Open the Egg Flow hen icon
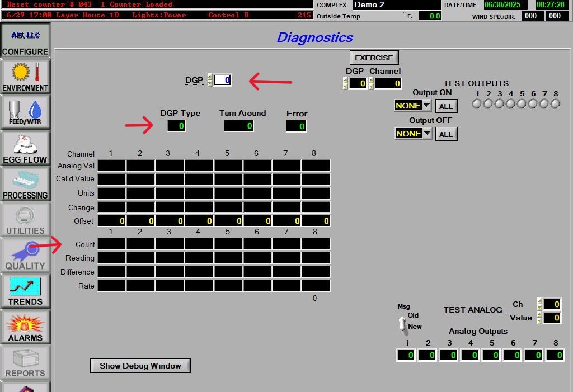The height and width of the screenshot is (392, 573). pyautogui.click(x=25, y=148)
